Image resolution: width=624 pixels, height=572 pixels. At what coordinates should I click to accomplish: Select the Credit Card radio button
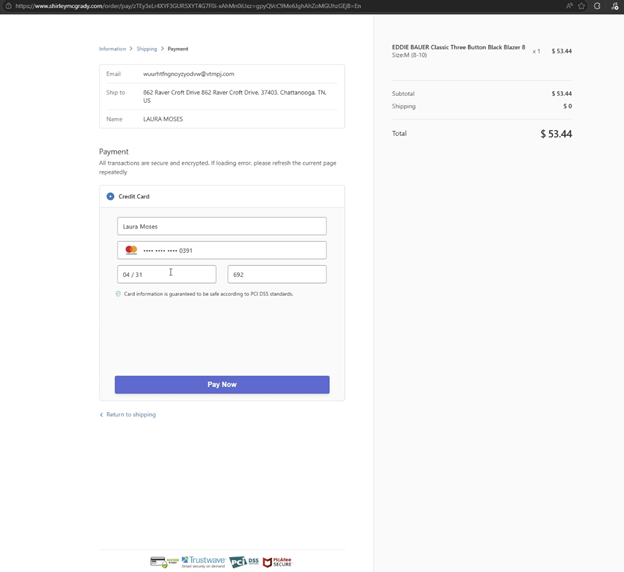(x=110, y=196)
